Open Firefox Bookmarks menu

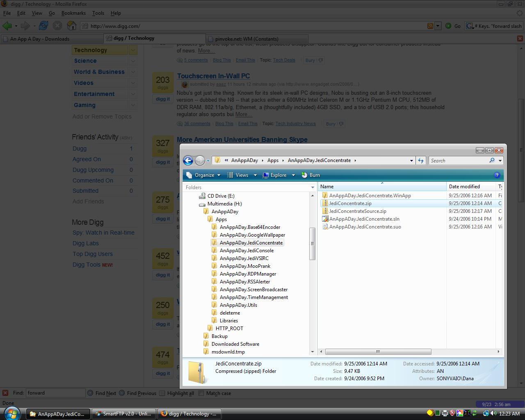(73, 13)
